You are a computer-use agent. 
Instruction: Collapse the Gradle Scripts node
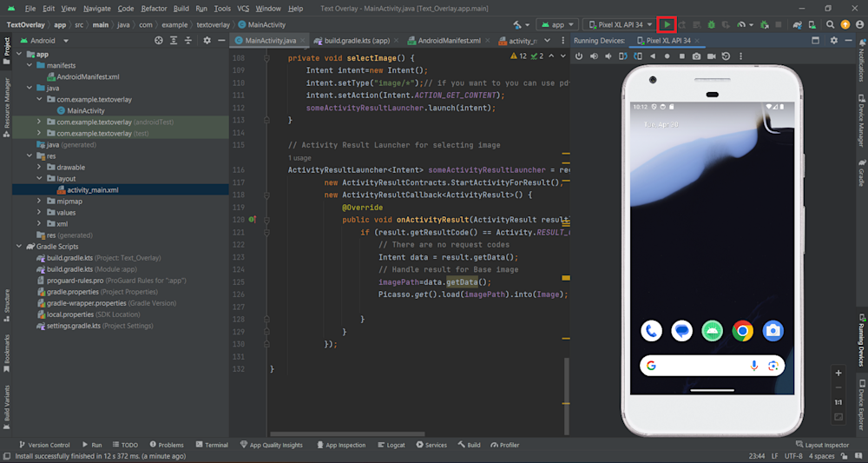(19, 247)
